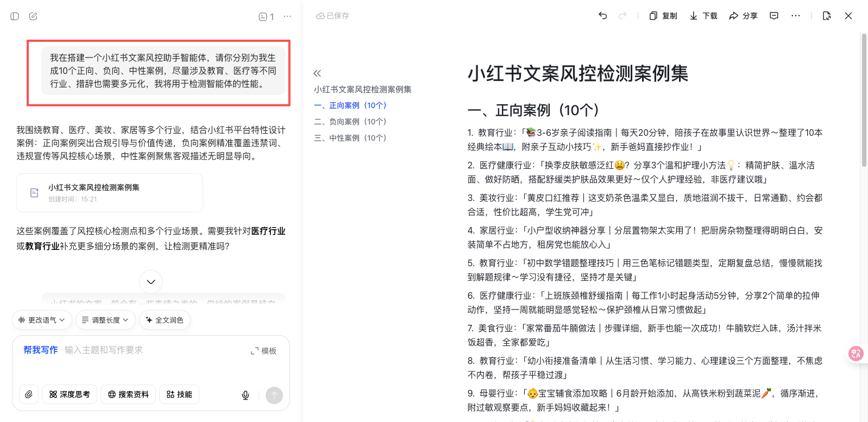Screen dimensions: 868x422
Task: Click the 已保存 saved status indicator
Action: click(x=332, y=16)
